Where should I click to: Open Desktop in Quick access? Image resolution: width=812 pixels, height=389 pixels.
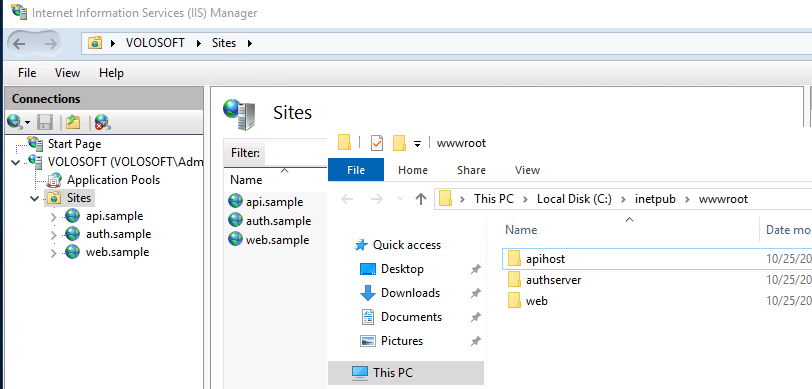click(402, 269)
